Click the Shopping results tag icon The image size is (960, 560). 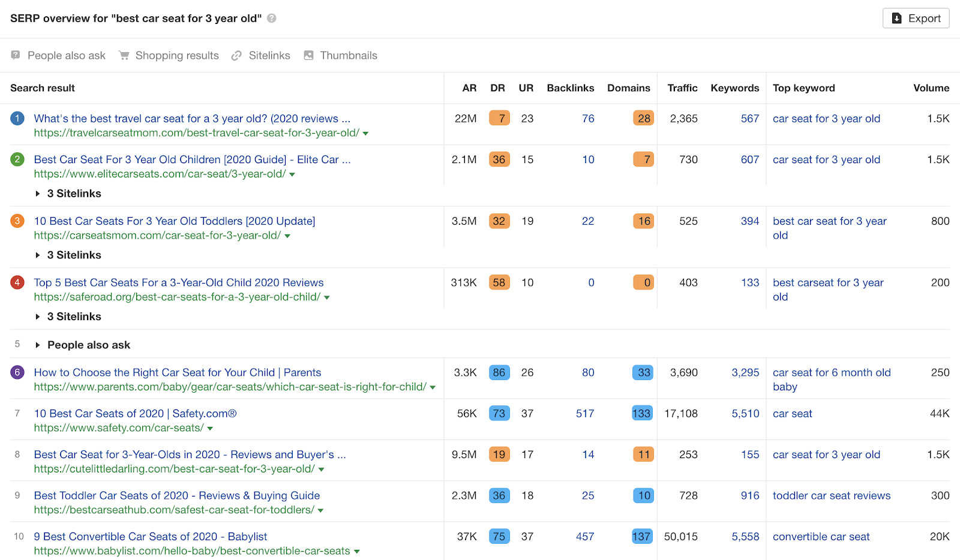pos(124,55)
